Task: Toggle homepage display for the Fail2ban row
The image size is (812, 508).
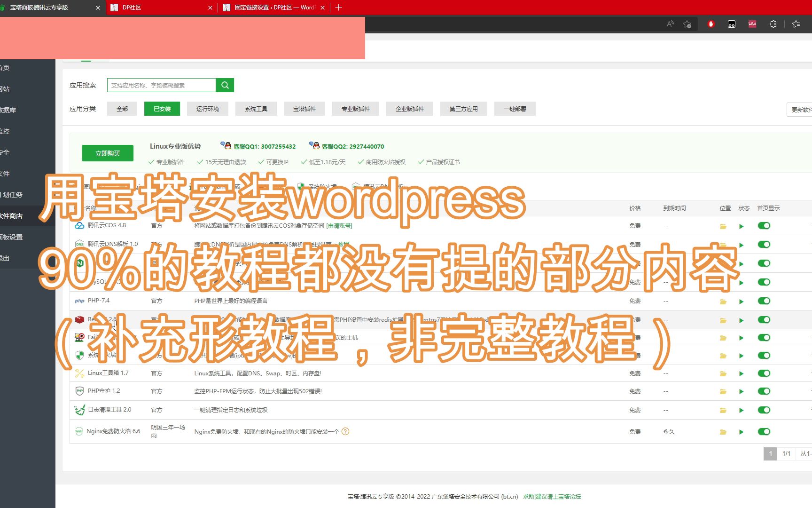Action: 764,338
